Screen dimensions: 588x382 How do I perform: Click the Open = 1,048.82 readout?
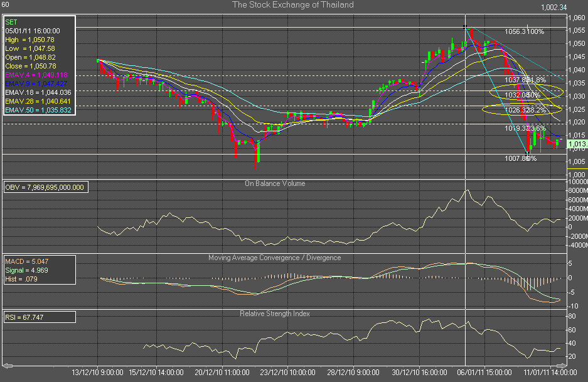[30, 57]
